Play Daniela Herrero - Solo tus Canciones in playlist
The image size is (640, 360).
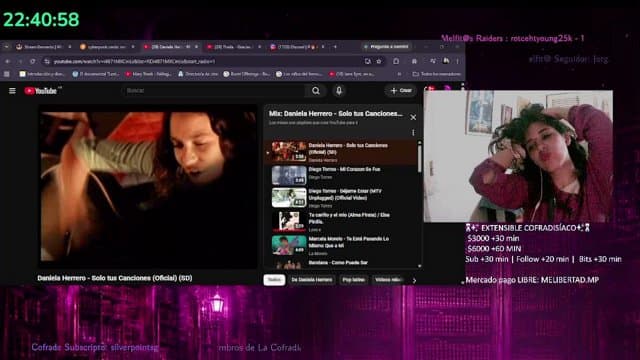[x=341, y=152]
